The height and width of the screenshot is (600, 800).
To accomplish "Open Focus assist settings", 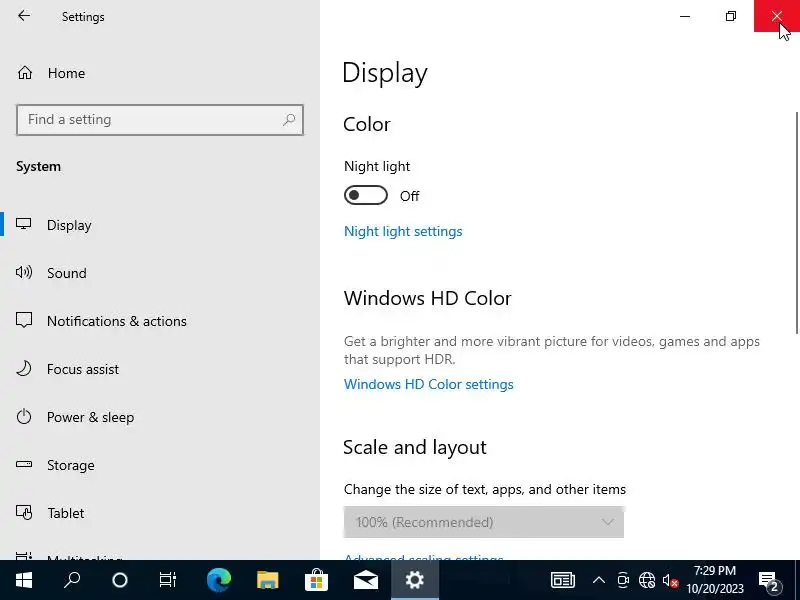I will click(160, 368).
